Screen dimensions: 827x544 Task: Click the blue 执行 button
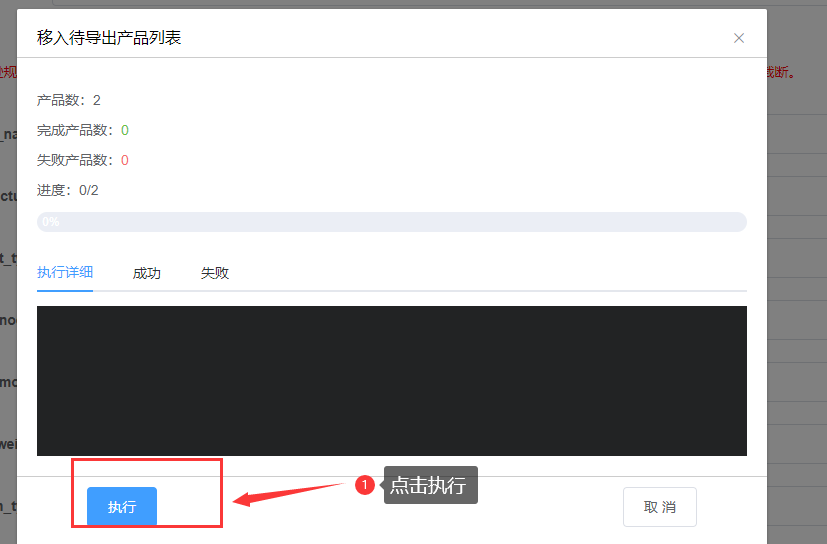[122, 507]
